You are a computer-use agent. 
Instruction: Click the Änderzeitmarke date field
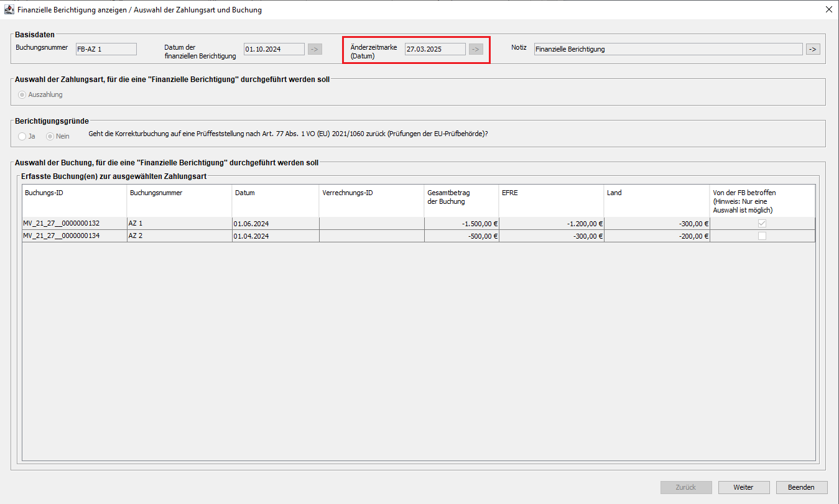pyautogui.click(x=435, y=49)
